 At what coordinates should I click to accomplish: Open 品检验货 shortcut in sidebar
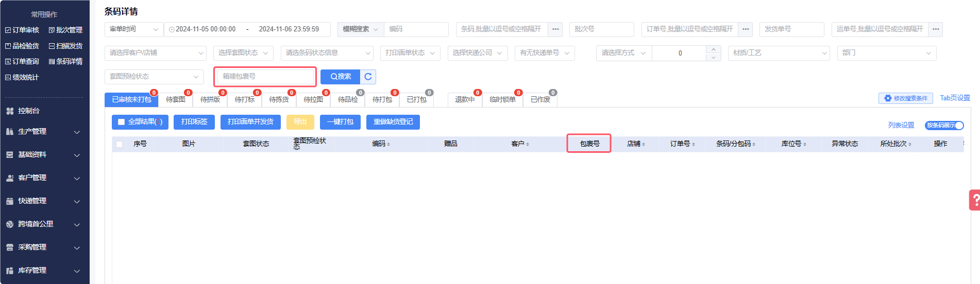22,46
